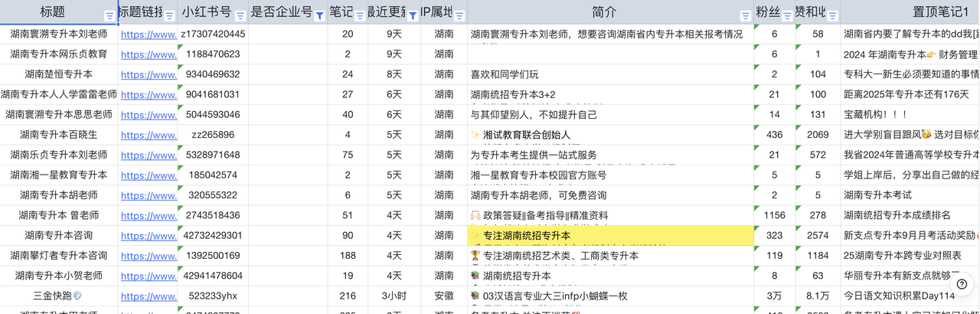
Task: Open the filter icon in 笔记 header
Action: pyautogui.click(x=359, y=15)
